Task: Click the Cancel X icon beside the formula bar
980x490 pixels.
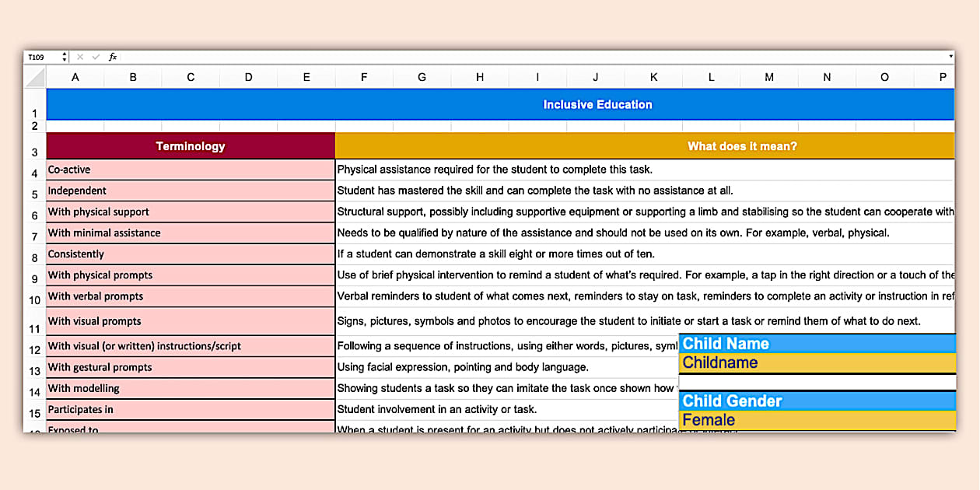Action: (79, 57)
